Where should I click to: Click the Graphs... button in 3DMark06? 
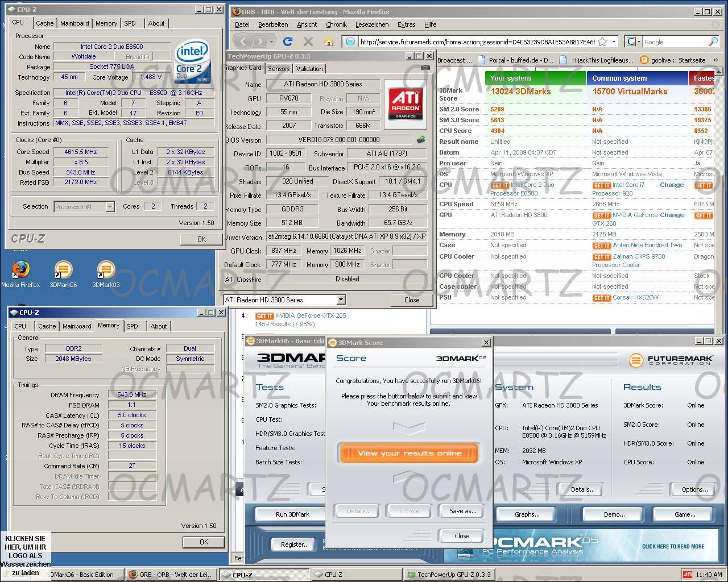527,514
